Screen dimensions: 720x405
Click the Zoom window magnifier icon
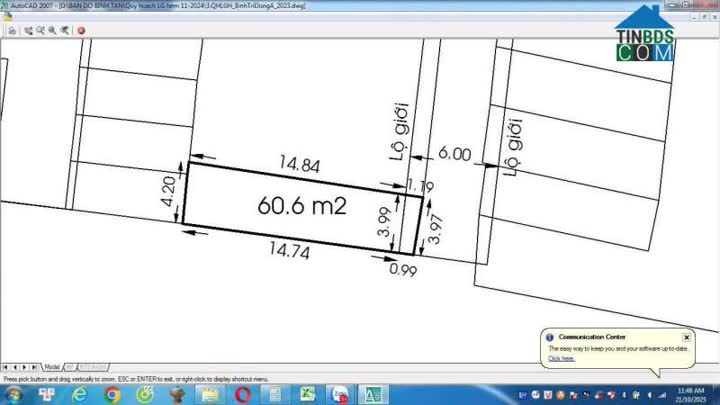51,30
